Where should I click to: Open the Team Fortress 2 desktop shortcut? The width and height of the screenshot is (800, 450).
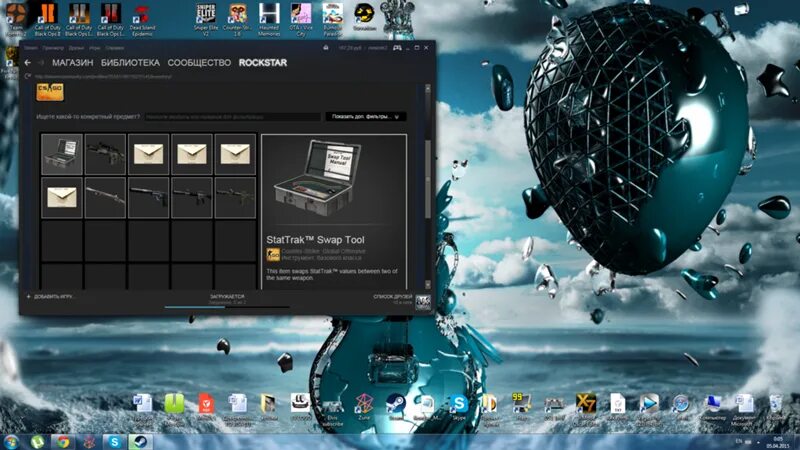click(16, 19)
